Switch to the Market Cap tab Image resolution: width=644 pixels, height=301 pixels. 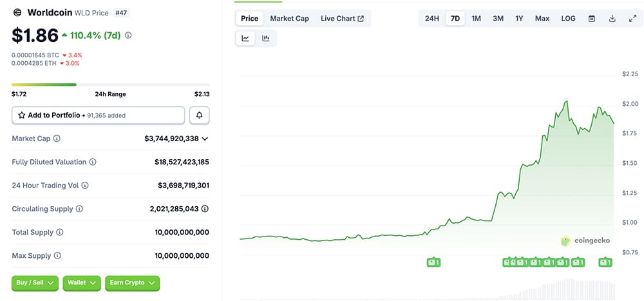pyautogui.click(x=290, y=19)
